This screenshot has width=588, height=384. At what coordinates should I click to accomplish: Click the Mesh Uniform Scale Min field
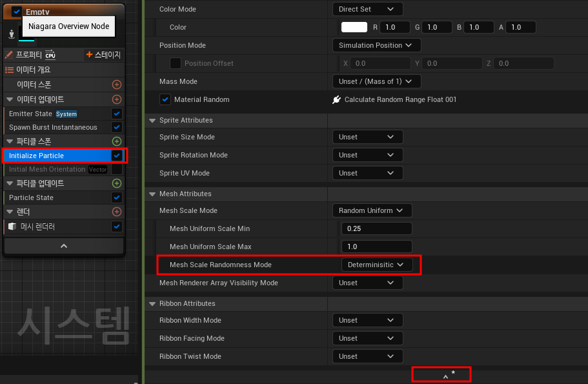(x=376, y=228)
